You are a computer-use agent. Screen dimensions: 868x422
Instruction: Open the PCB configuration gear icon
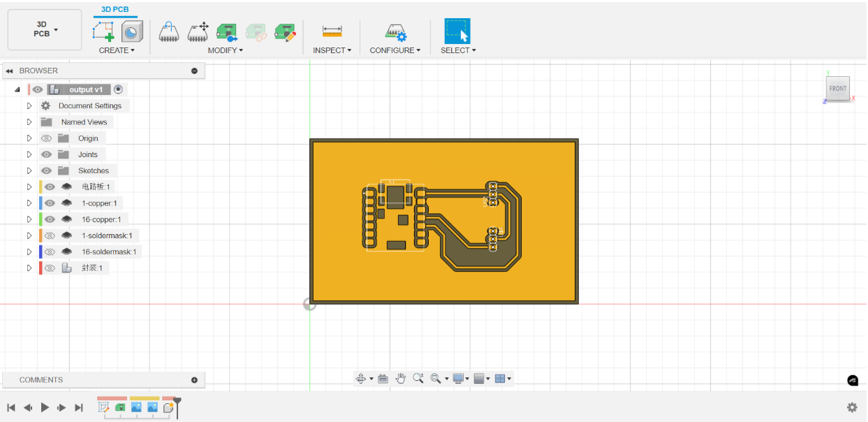395,32
